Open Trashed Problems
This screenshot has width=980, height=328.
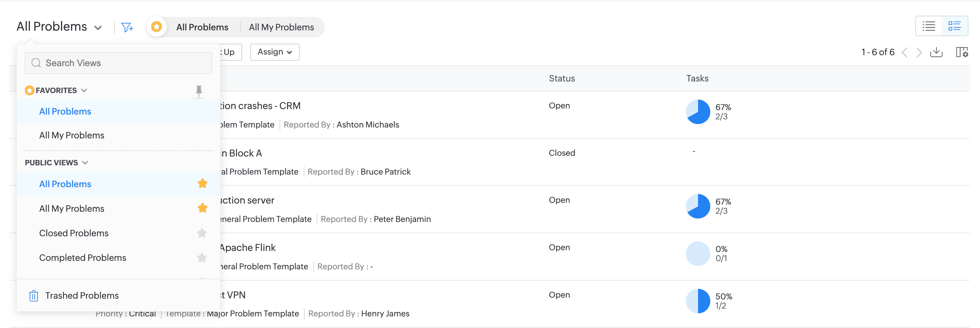[x=82, y=296]
